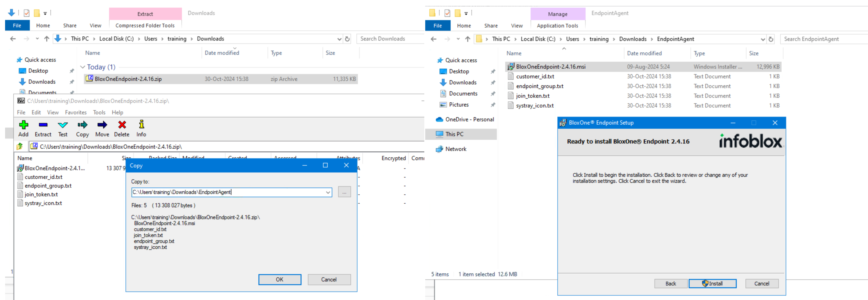This screenshot has width=868, height=300.
Task: Click Cancel in the Copy dialog
Action: coord(329,279)
